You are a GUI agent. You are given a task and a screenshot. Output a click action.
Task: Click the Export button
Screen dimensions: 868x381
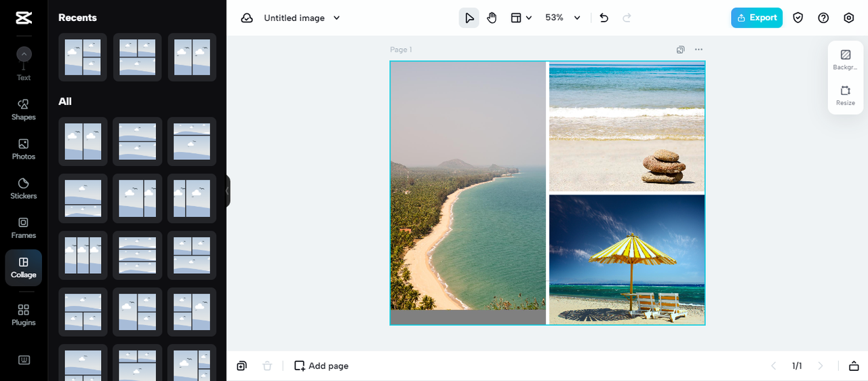[x=757, y=18]
